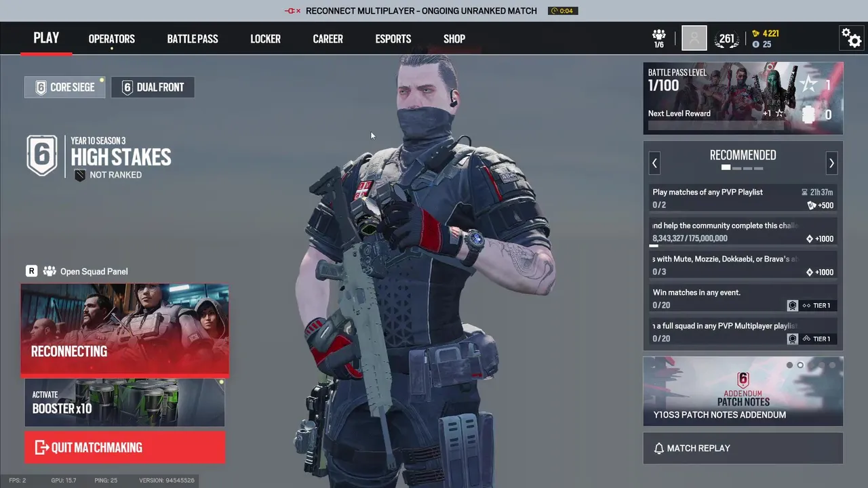Image resolution: width=868 pixels, height=488 pixels.
Task: Open R6 credits balance 25
Action: tap(762, 44)
